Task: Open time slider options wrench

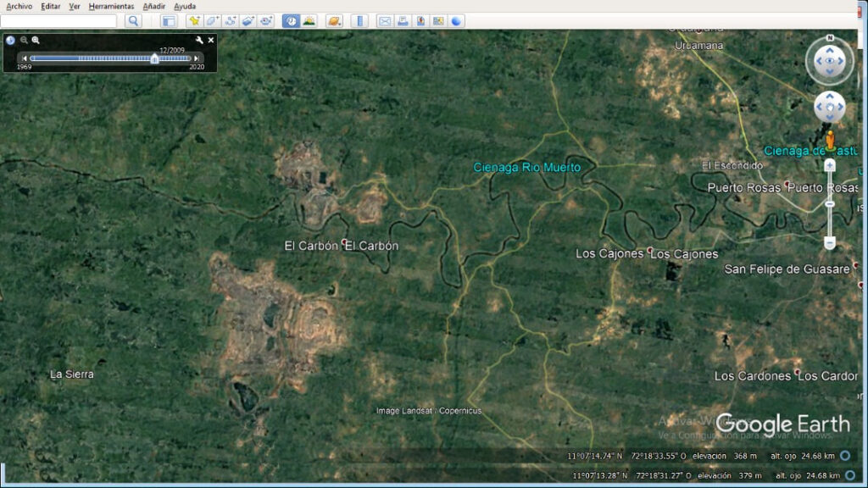Action: click(x=199, y=40)
